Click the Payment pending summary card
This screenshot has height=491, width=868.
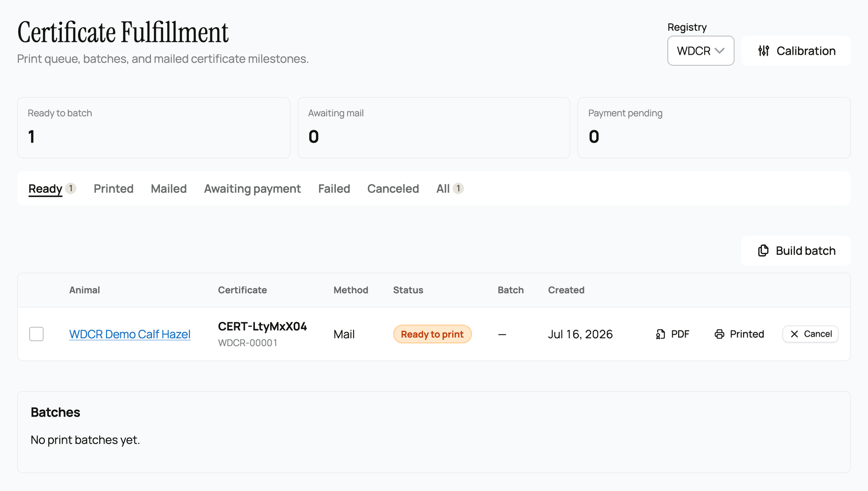tap(714, 128)
